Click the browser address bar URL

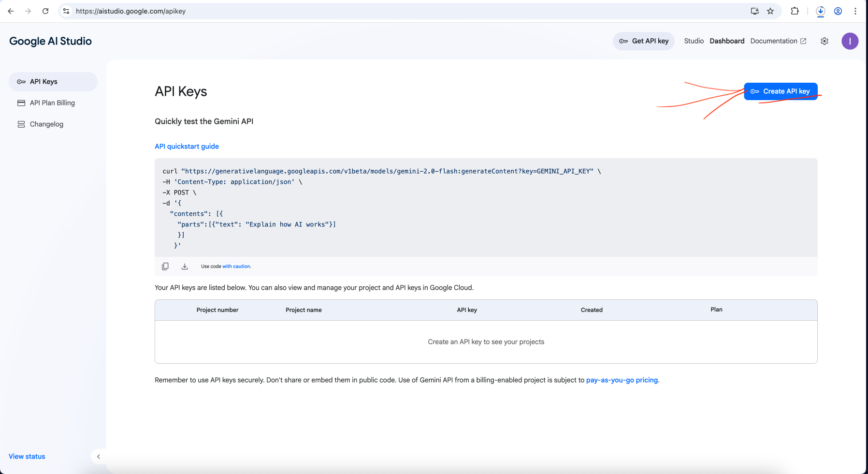click(x=130, y=11)
